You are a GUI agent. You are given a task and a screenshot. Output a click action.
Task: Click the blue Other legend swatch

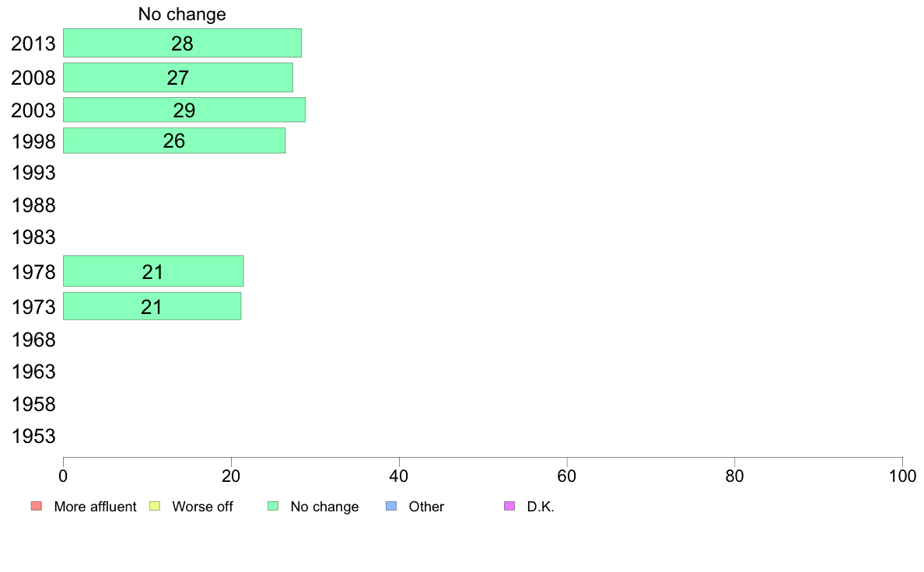(391, 506)
